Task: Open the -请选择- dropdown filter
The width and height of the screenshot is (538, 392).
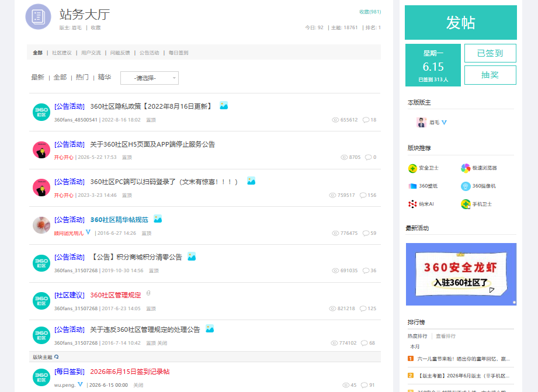Action: click(150, 78)
